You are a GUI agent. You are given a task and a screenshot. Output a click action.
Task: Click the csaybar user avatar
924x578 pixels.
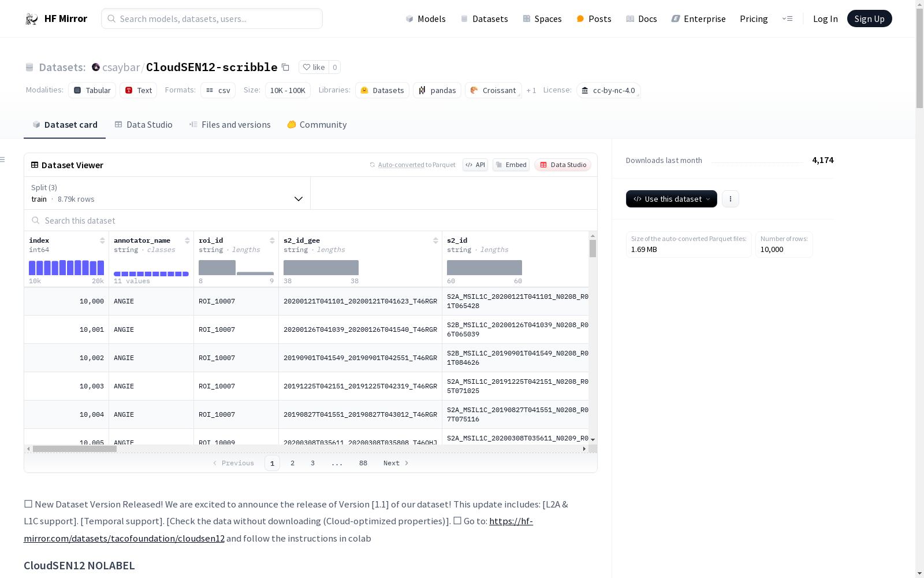[96, 67]
